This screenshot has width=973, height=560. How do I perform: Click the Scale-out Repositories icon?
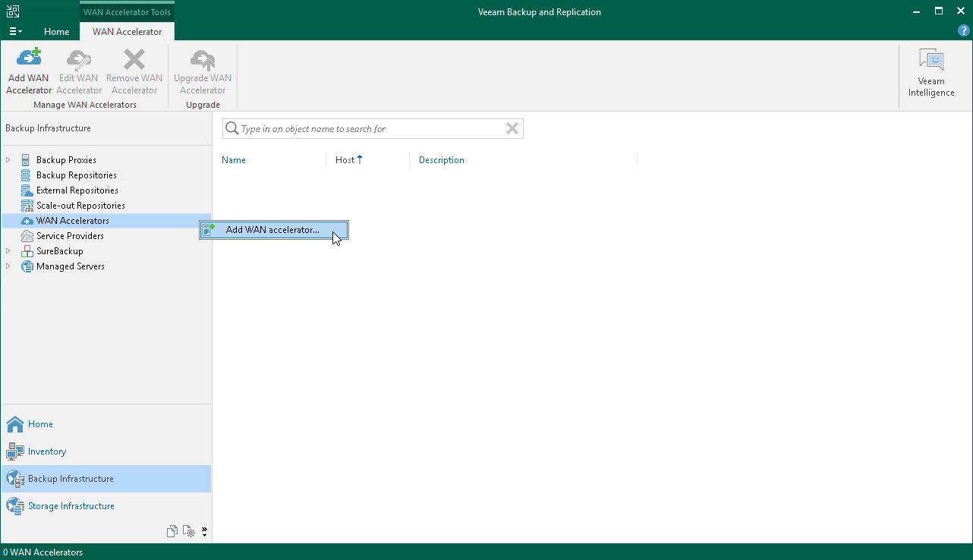pos(27,206)
